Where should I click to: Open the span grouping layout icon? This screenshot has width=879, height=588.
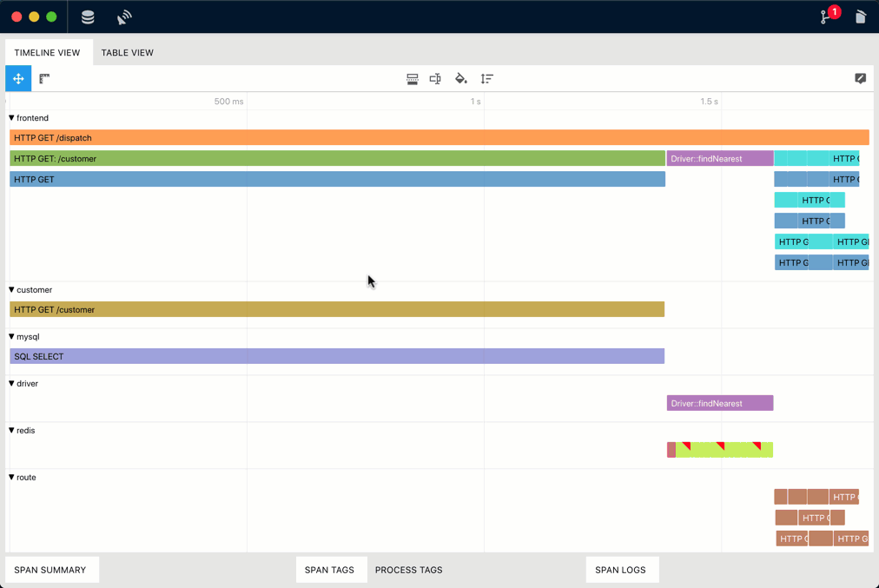pos(412,78)
